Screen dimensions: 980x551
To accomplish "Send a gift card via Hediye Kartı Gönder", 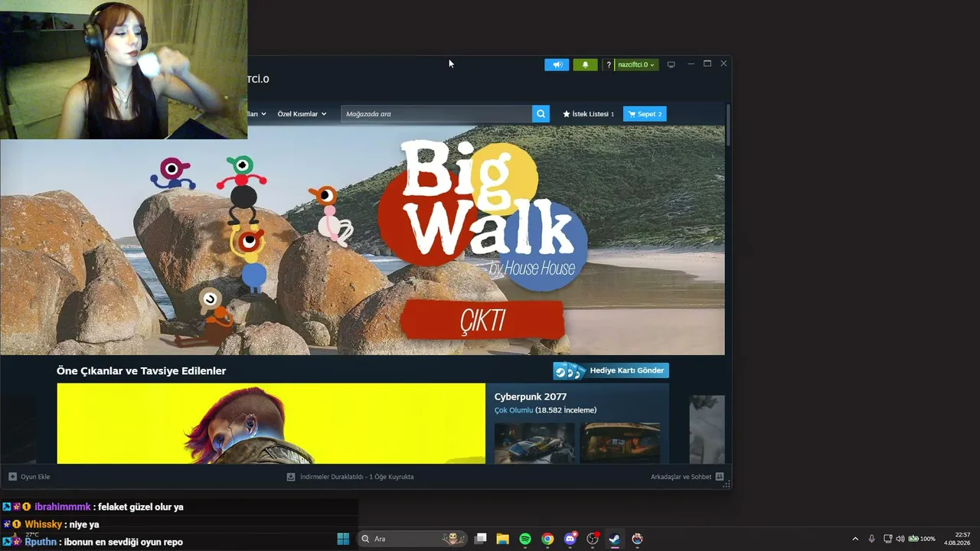I will [611, 370].
